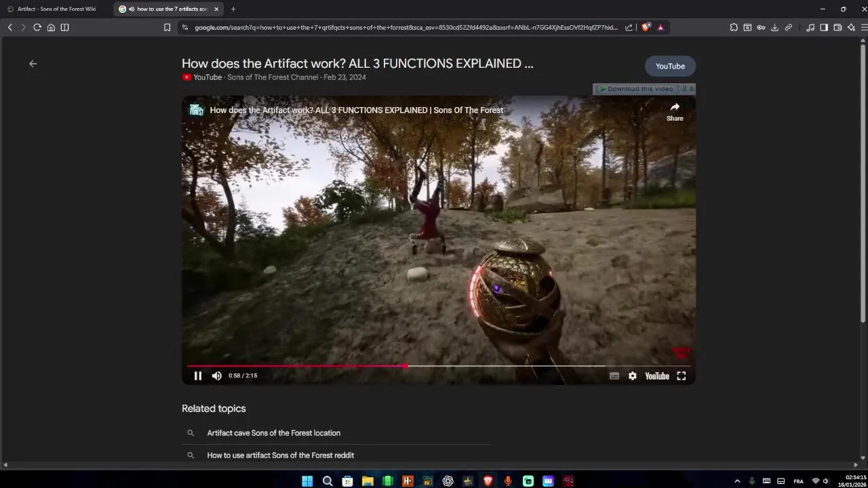Open File Explorer from taskbar
This screenshot has height=488, width=868.
coord(368,481)
